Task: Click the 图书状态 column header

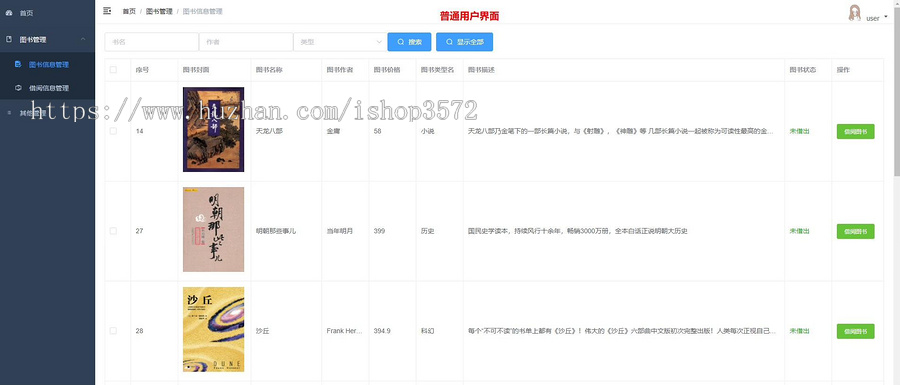Action: tap(803, 70)
